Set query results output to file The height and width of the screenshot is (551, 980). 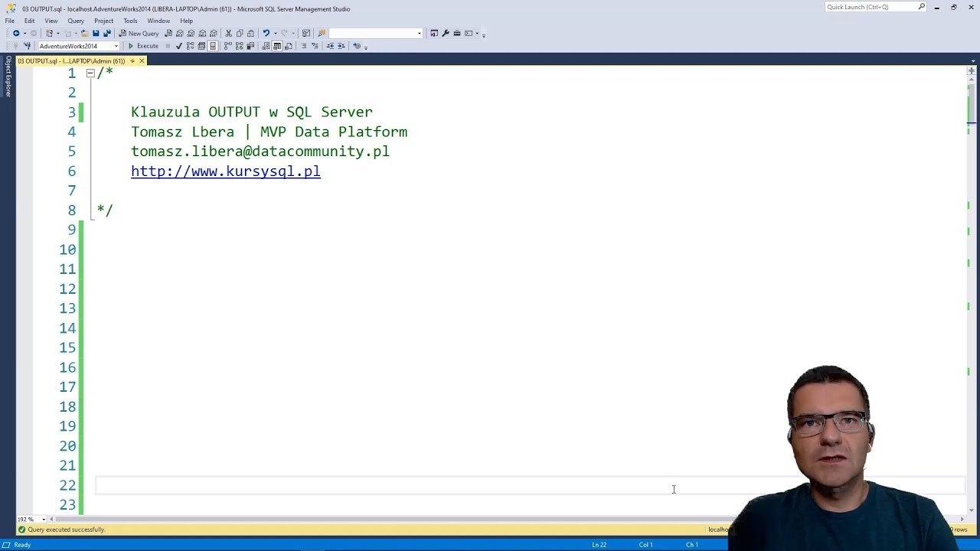(x=288, y=46)
